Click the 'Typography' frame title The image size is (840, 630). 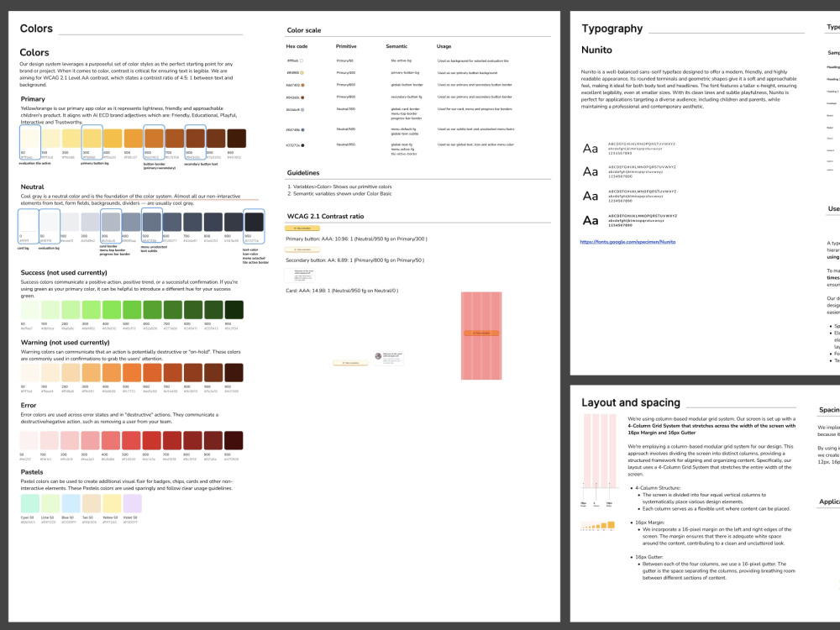(x=612, y=29)
